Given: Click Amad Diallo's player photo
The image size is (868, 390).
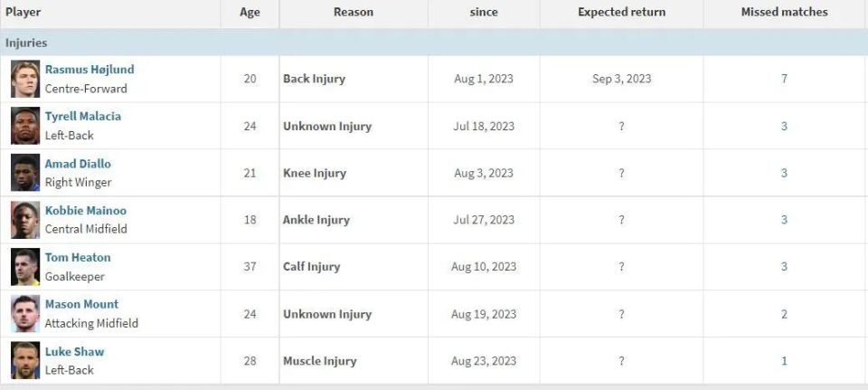Looking at the screenshot, I should point(25,173).
